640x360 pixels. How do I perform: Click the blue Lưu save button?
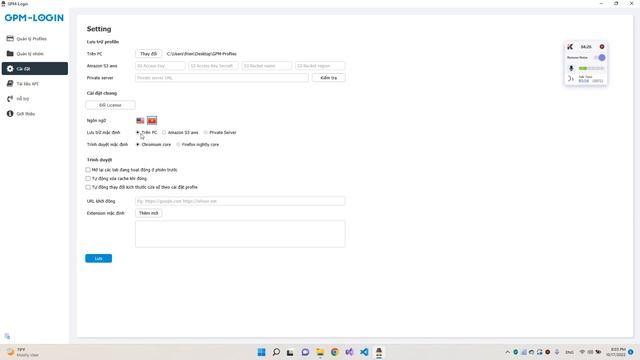(x=98, y=258)
